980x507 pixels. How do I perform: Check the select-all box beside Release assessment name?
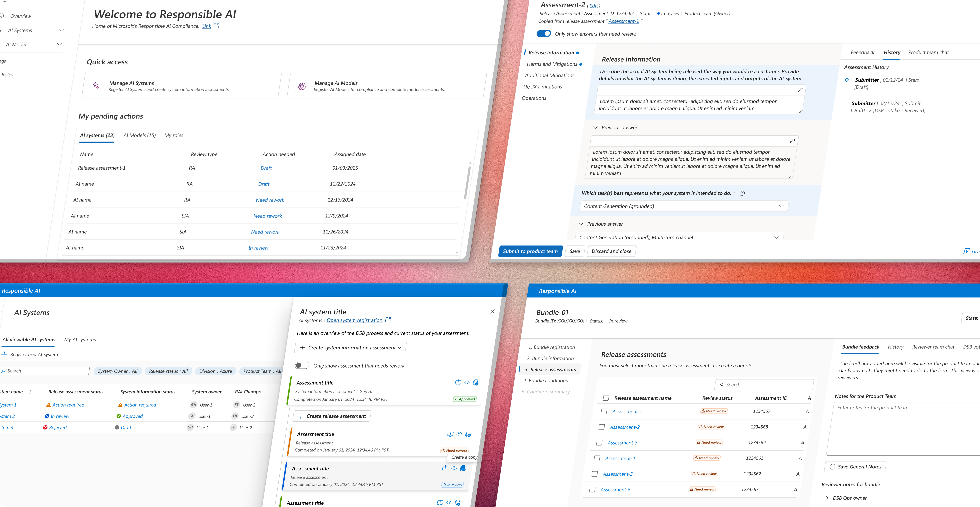click(606, 398)
